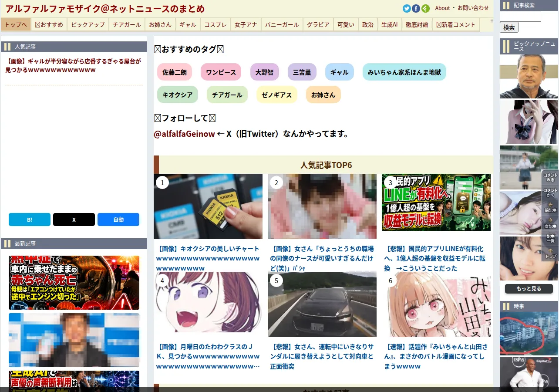Click the About link in the header
This screenshot has height=392, width=559.
(x=442, y=8)
